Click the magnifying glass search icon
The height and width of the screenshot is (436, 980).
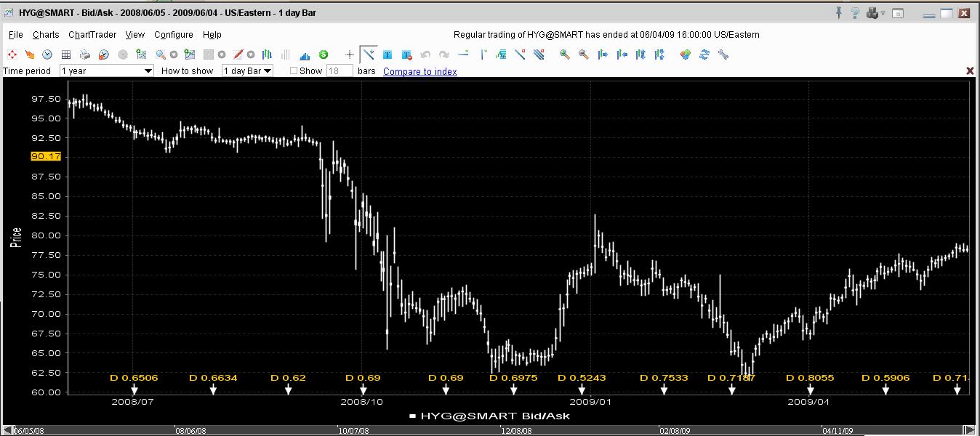tap(161, 54)
